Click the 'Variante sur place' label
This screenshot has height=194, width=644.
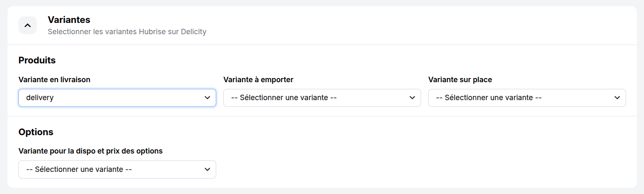[460, 79]
